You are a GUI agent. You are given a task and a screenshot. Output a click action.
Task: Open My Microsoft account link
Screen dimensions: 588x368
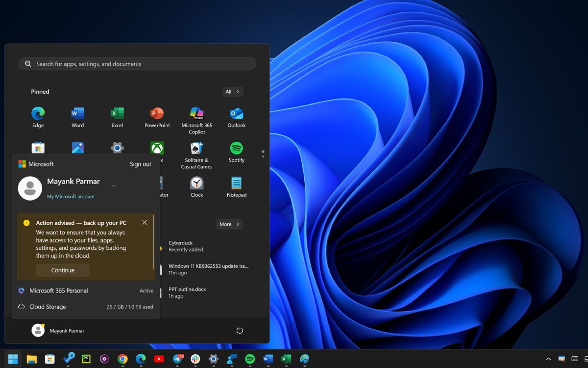[71, 196]
